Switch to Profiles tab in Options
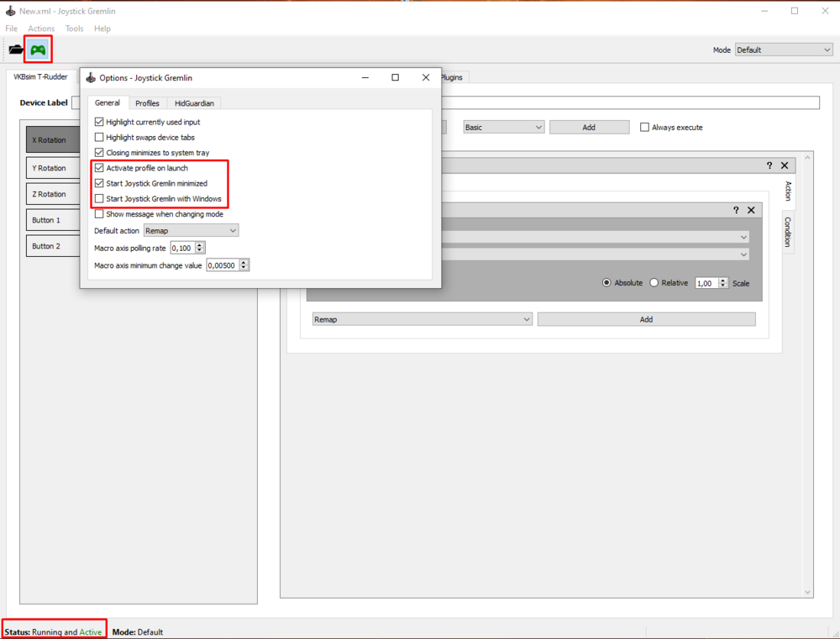 pyautogui.click(x=147, y=102)
